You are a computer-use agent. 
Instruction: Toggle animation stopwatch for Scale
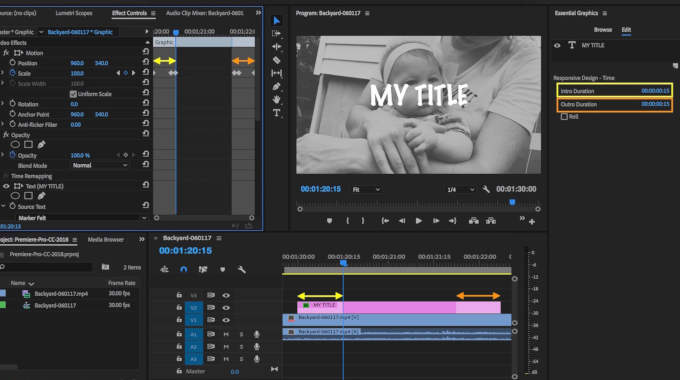[x=13, y=73]
